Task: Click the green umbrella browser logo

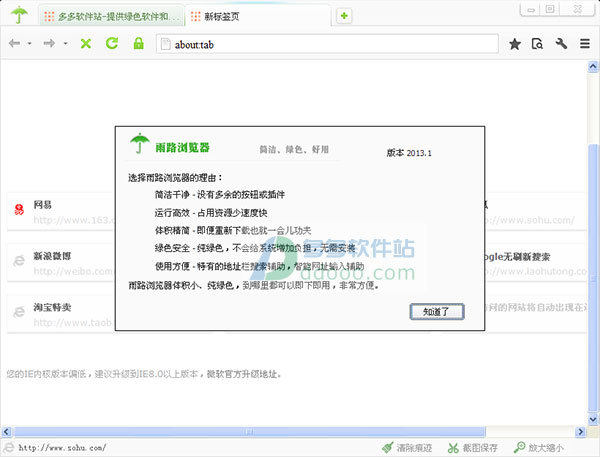Action: (19, 15)
